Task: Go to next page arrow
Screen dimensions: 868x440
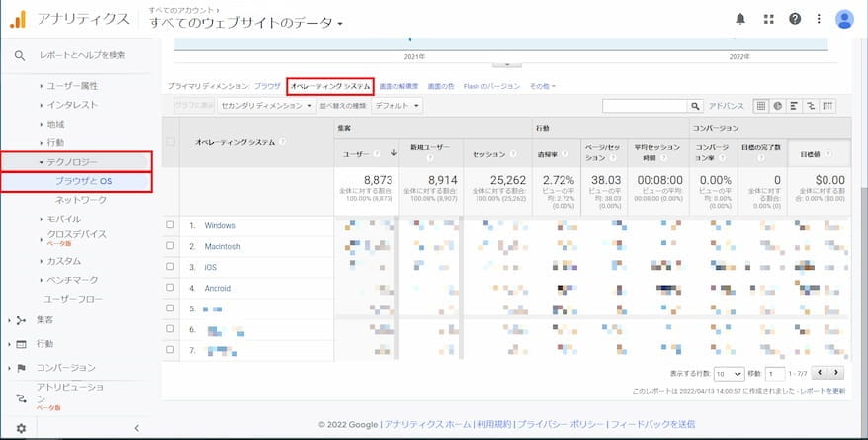Action: point(836,374)
